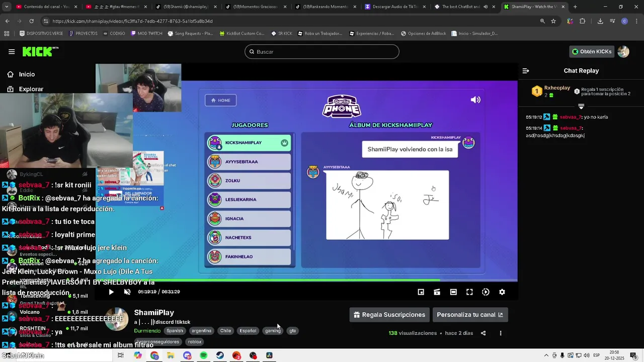Open the Kick hamburger side menu
Screen dimensions: 644x362
(x=12, y=51)
